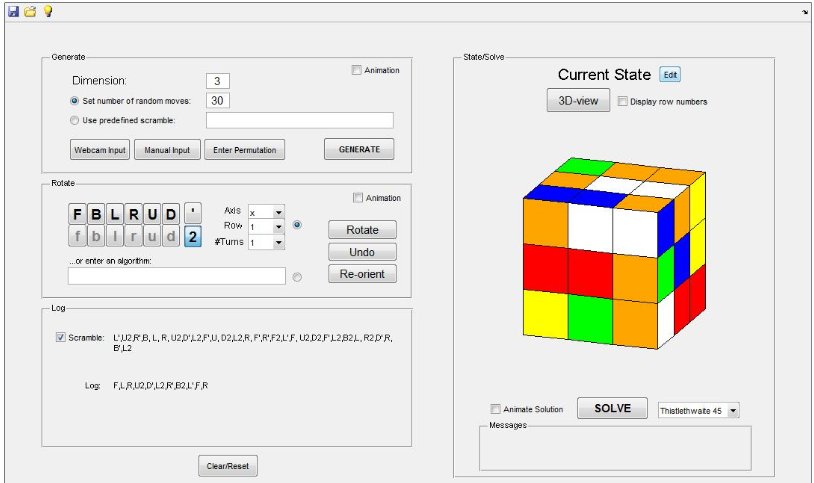Open the Thistlethwaite 45 solver dropdown
This screenshot has height=483, width=814.
[x=732, y=411]
